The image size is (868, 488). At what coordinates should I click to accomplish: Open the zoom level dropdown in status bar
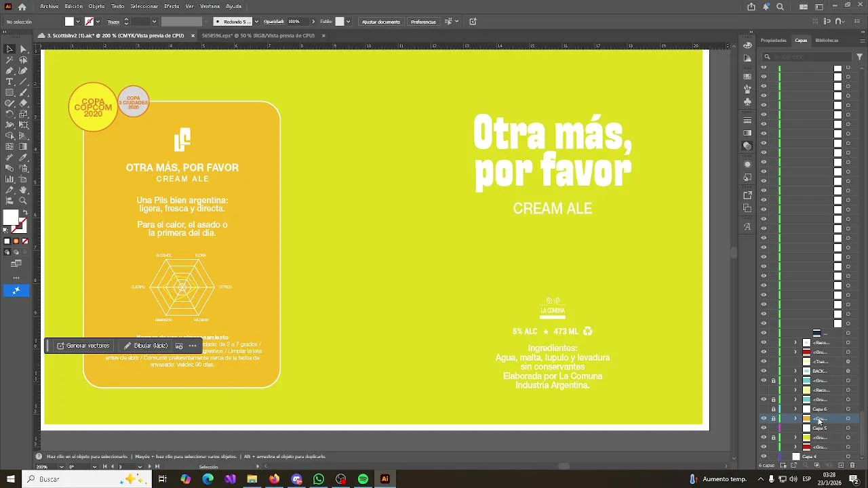62,467
